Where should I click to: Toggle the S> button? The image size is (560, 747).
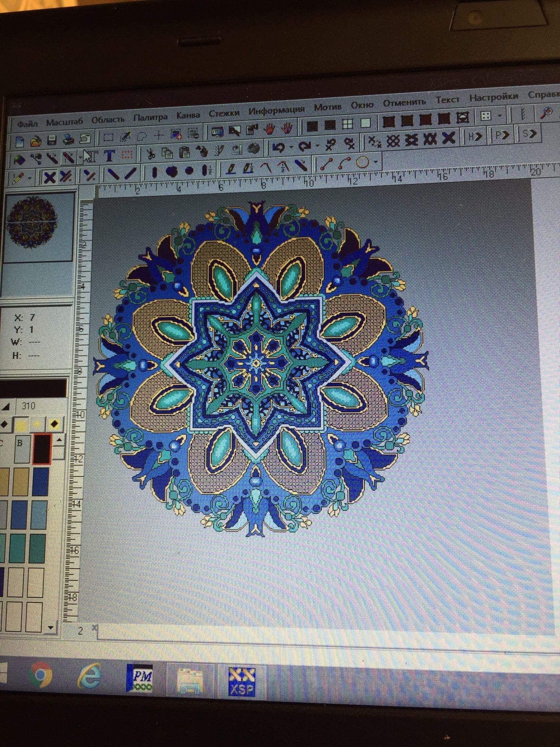(x=529, y=133)
